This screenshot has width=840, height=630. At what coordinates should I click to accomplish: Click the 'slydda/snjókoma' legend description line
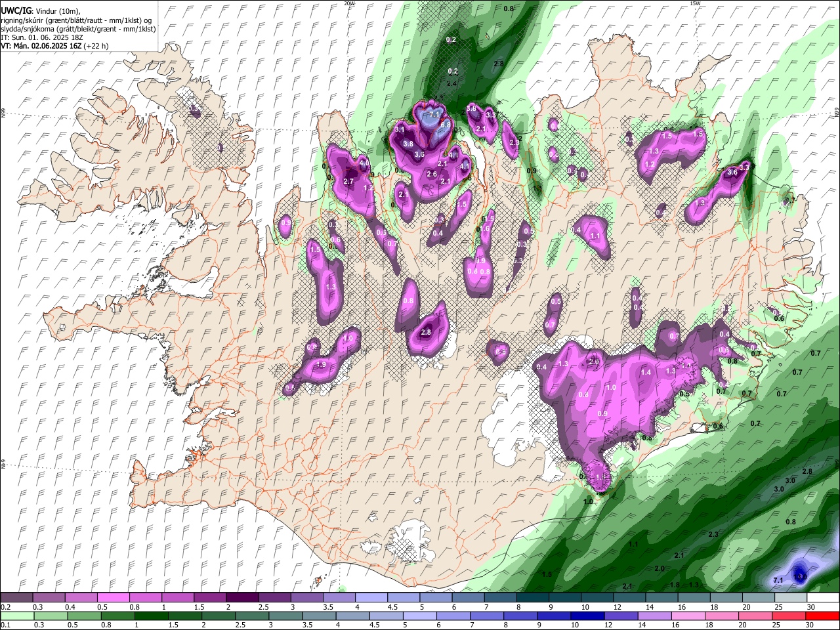tap(79, 29)
